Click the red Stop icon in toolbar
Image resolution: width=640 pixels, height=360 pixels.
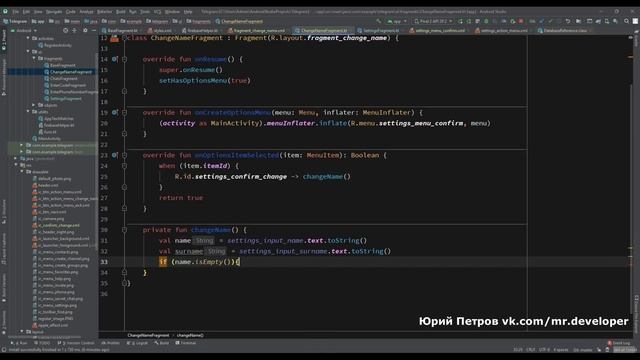521,21
